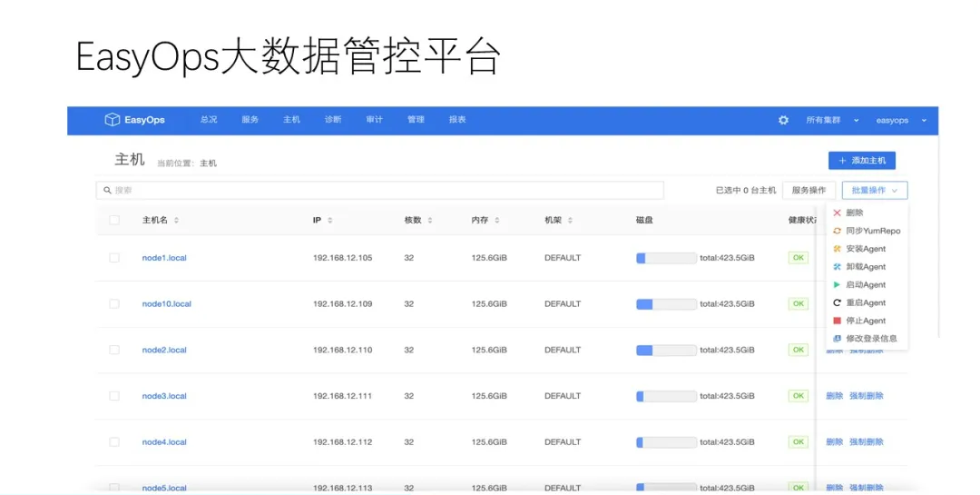The height and width of the screenshot is (495, 980).
Task: Click IP cell 192.168.12.110
Action: coord(342,350)
